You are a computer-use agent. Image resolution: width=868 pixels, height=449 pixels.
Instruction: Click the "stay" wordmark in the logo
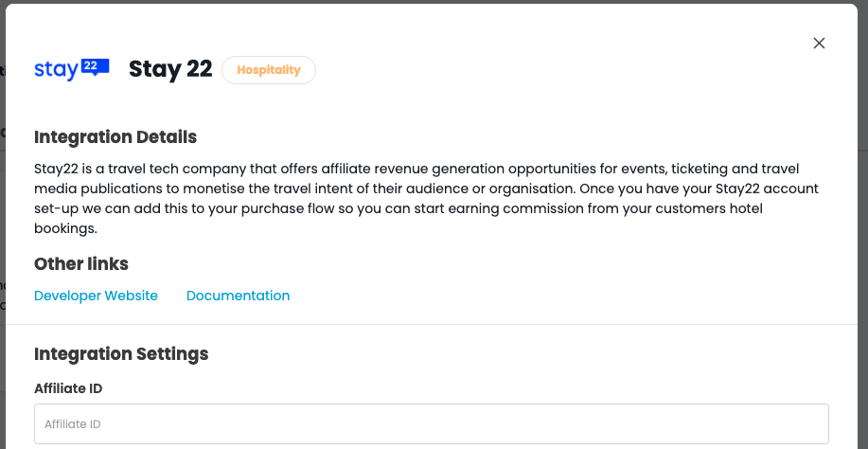pos(56,70)
